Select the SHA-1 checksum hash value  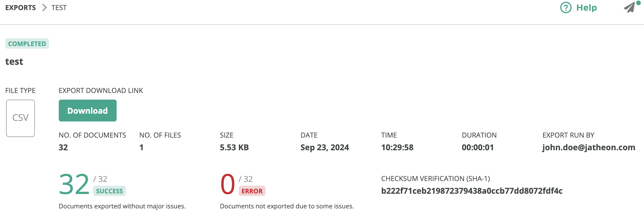[x=472, y=191]
